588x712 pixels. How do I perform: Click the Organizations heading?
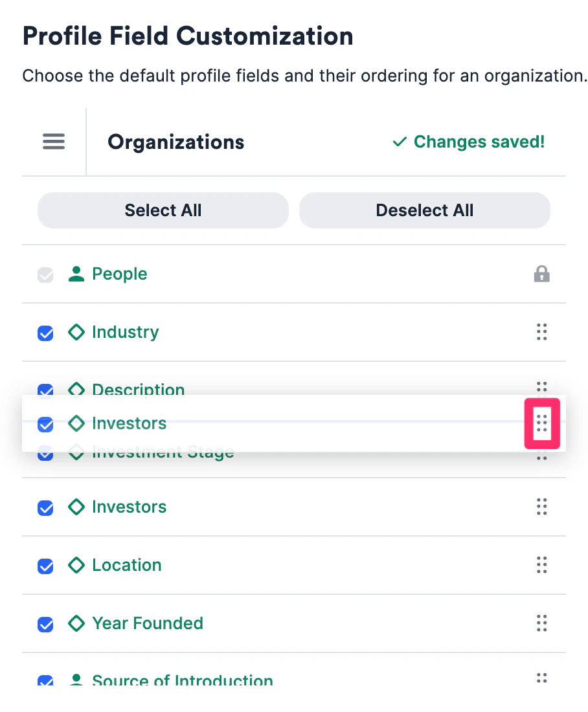(x=176, y=142)
